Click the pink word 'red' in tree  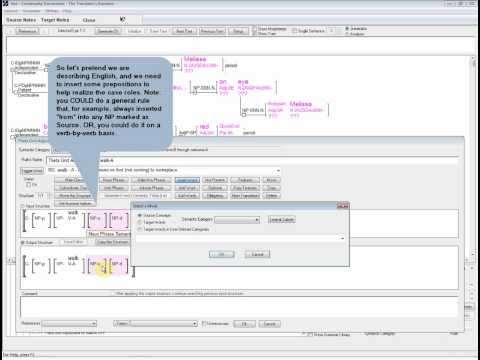[x=204, y=127]
